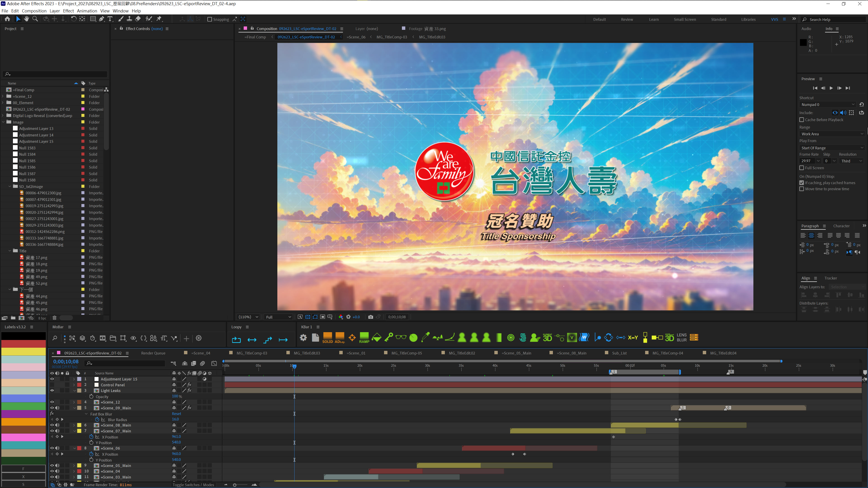Select the Type tool

click(110, 19)
